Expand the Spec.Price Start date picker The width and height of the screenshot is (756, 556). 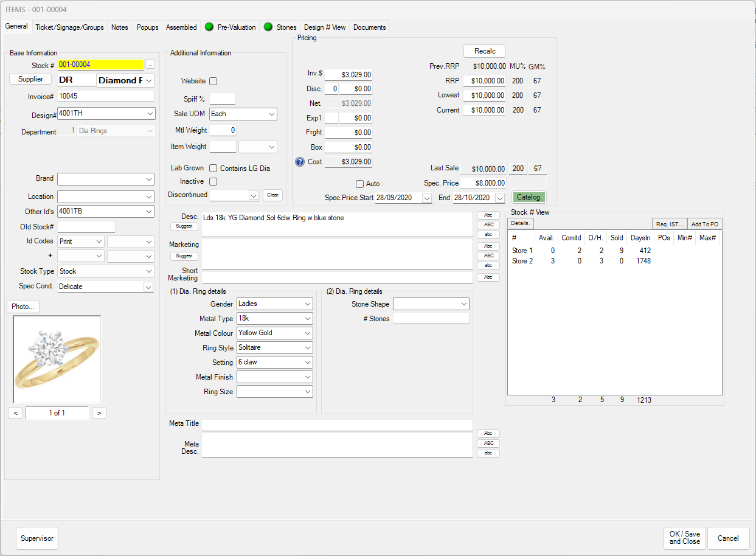(426, 198)
